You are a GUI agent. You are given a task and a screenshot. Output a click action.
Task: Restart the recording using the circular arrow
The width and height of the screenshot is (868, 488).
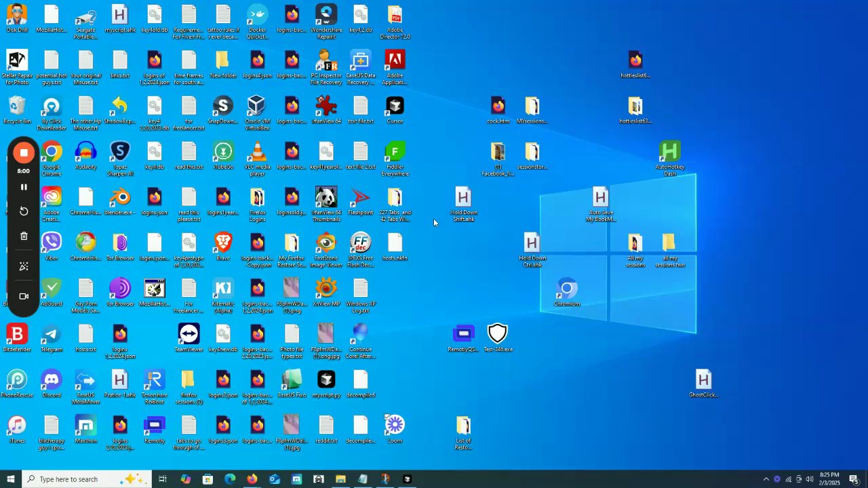(24, 211)
